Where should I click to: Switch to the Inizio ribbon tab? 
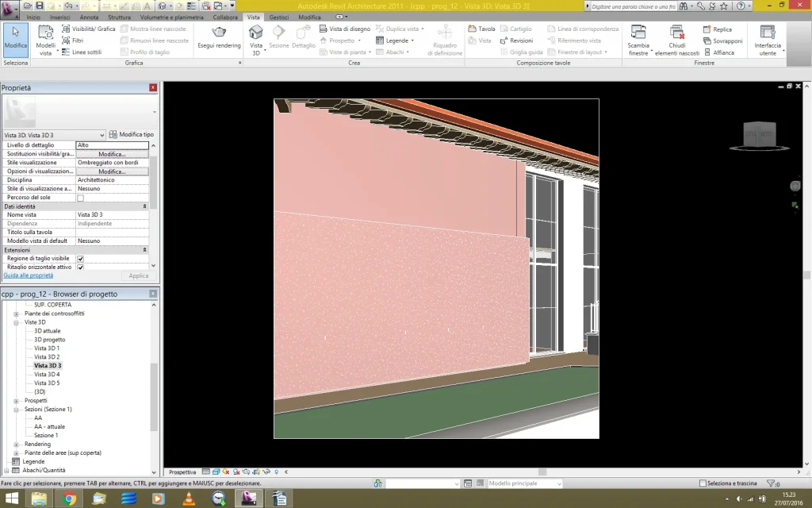pos(33,17)
